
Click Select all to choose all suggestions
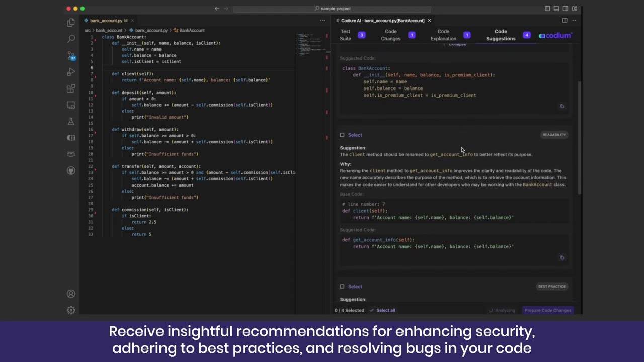386,310
